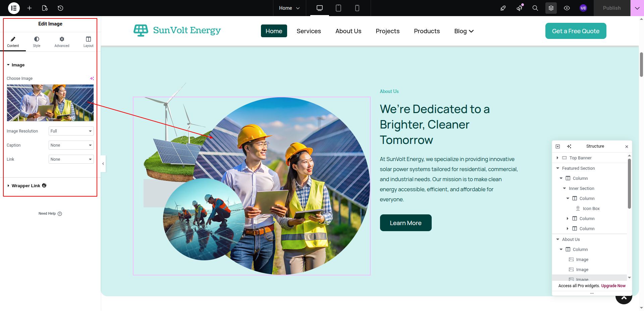The height and width of the screenshot is (311, 644).
Task: Click the Add Element plus icon
Action: pos(30,8)
